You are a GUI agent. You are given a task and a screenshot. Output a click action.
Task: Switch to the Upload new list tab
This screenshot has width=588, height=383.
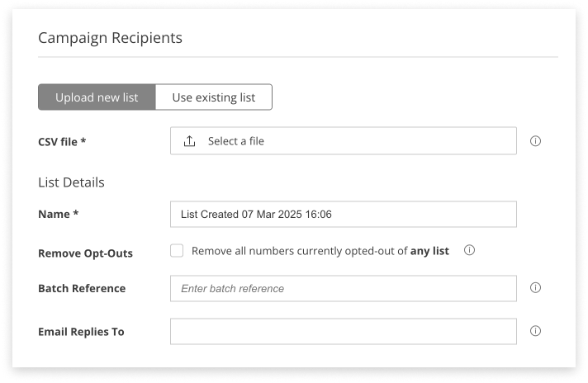click(97, 97)
